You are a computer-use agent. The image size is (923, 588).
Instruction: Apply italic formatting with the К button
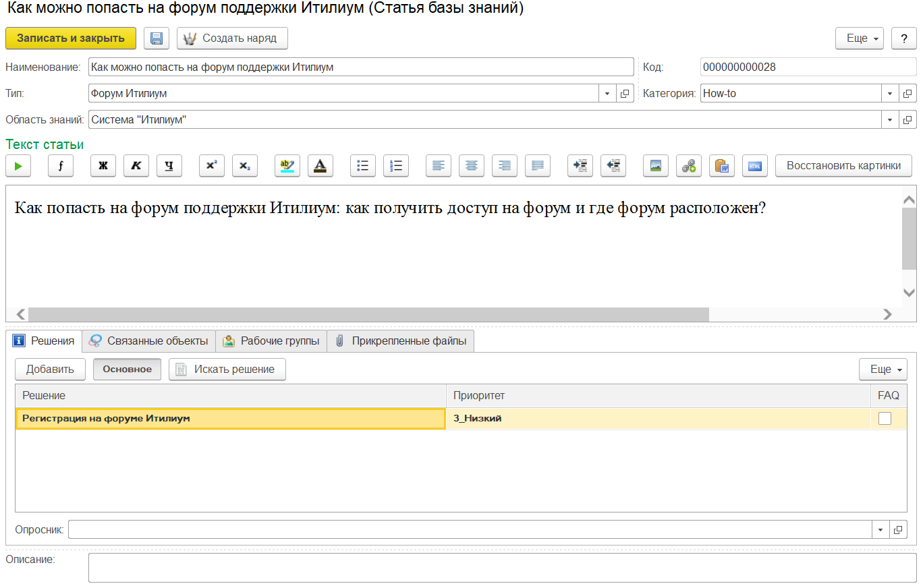tap(136, 166)
